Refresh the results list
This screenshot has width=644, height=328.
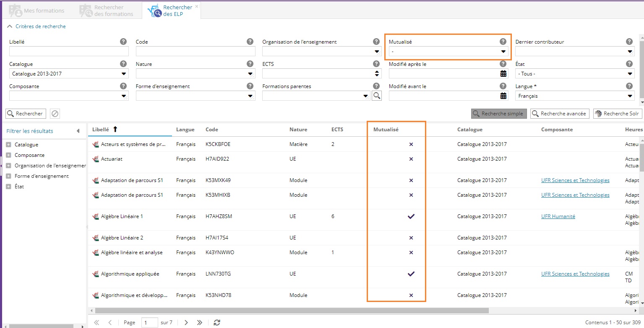coord(217,323)
